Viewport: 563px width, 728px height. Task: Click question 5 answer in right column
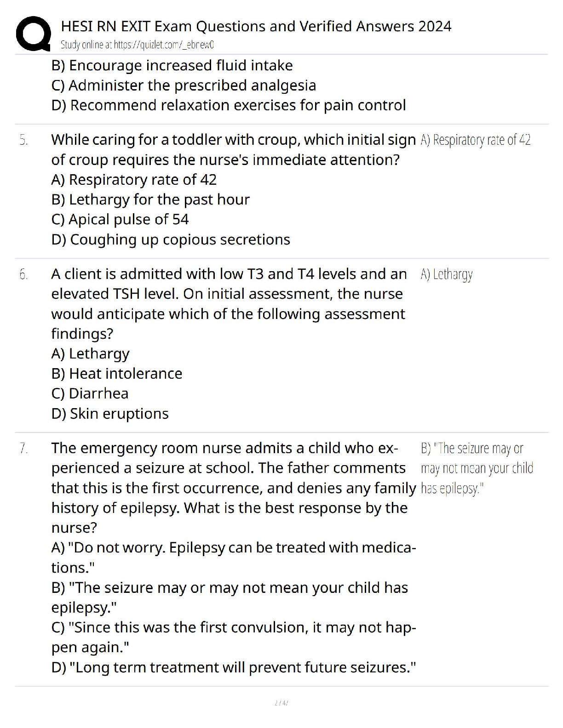475,140
